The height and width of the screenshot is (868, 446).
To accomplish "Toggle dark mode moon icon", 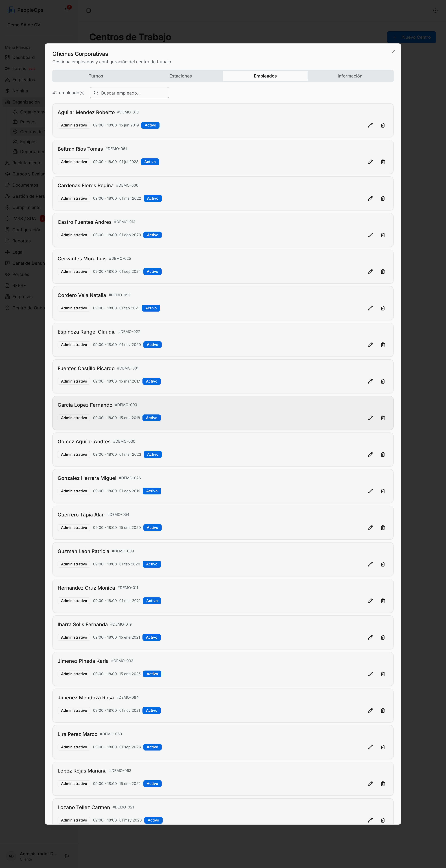I will (435, 10).
